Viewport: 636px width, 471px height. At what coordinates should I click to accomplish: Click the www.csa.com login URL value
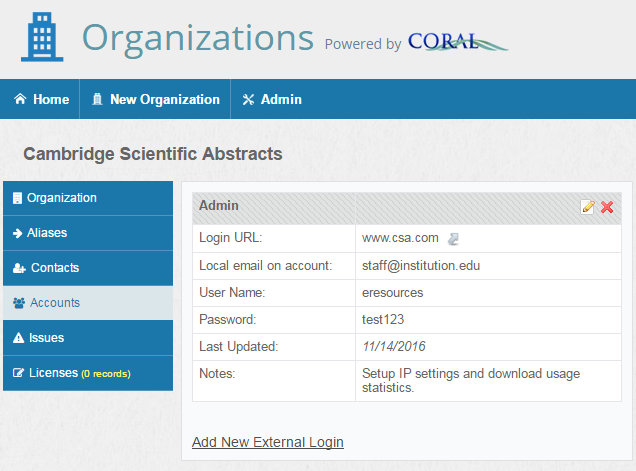[x=400, y=238]
